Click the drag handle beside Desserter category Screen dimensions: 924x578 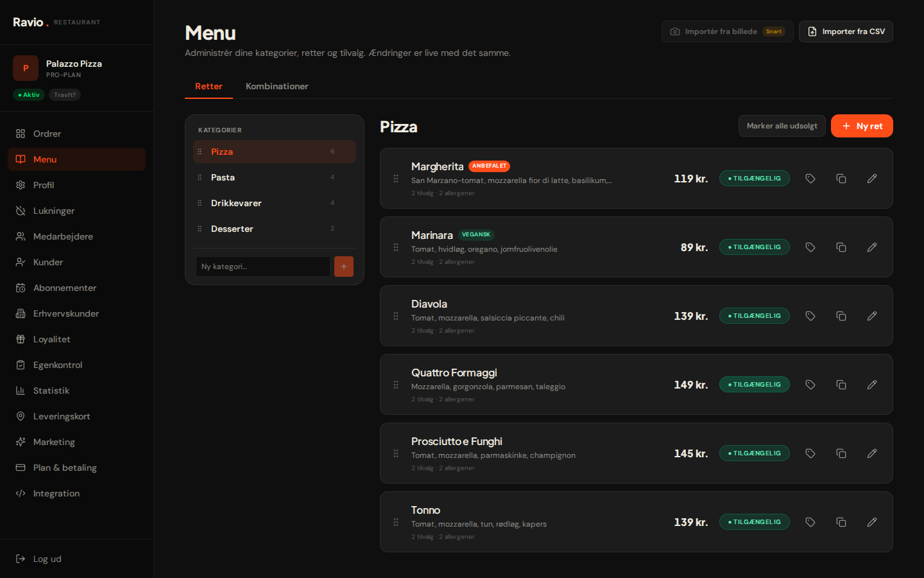[200, 229]
